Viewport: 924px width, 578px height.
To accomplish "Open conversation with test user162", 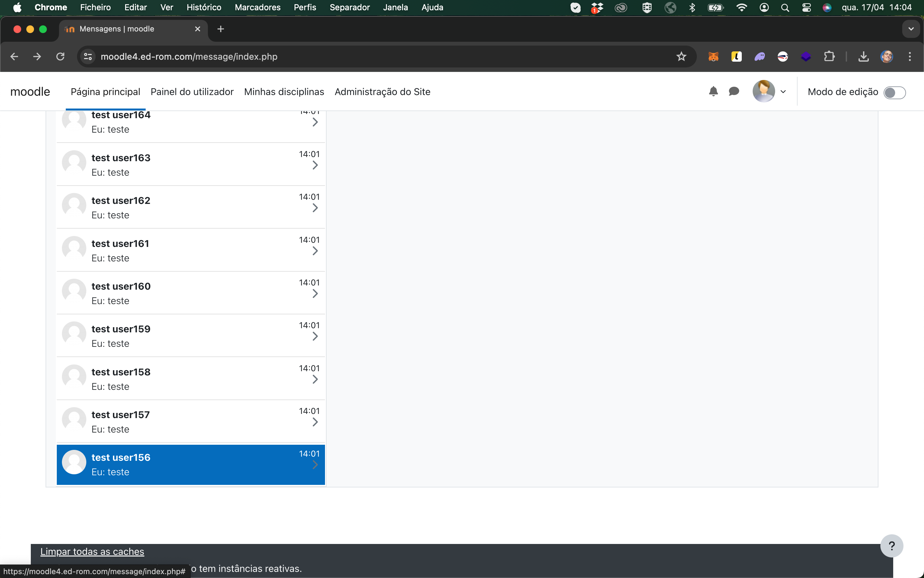I will click(191, 207).
